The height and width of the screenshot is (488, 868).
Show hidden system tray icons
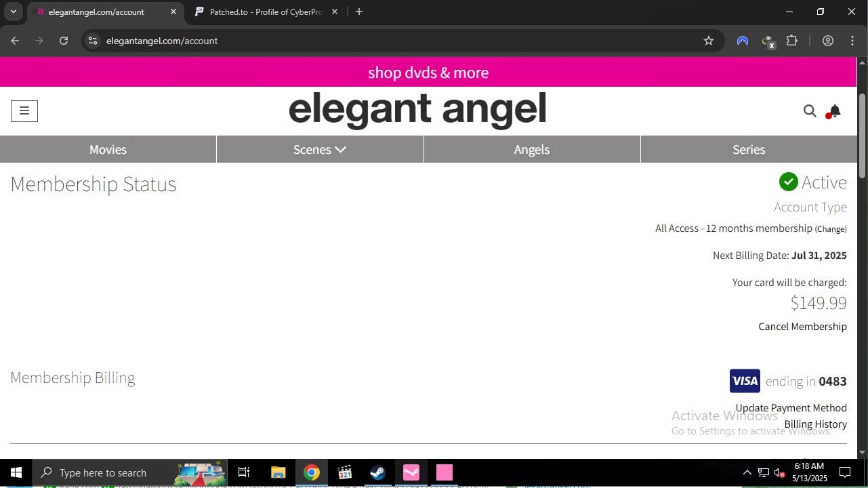pos(747,472)
